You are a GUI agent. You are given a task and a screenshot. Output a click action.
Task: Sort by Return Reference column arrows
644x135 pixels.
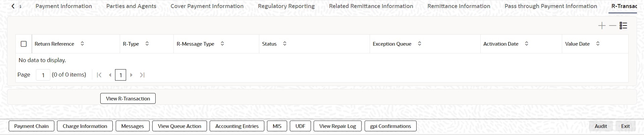point(82,44)
